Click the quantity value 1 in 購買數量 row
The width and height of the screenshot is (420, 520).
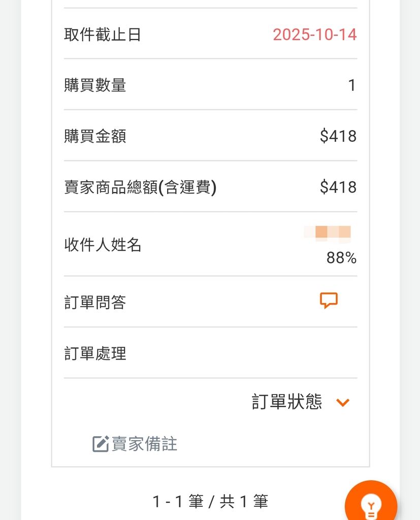coord(352,85)
